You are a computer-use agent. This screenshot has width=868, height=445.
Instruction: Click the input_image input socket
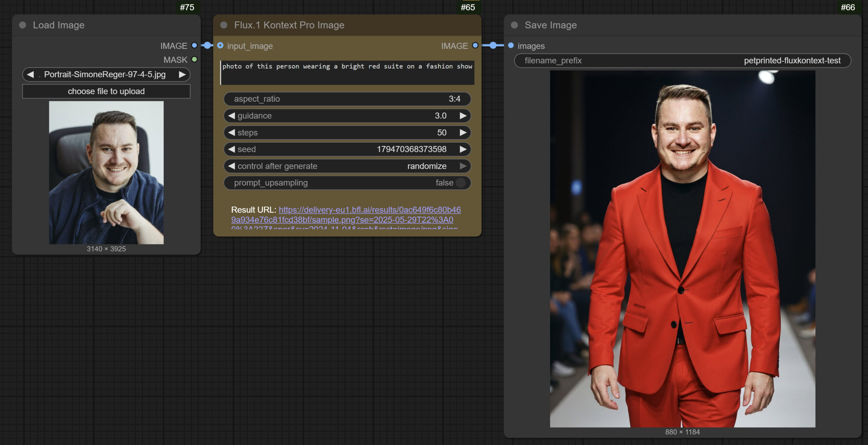(220, 45)
